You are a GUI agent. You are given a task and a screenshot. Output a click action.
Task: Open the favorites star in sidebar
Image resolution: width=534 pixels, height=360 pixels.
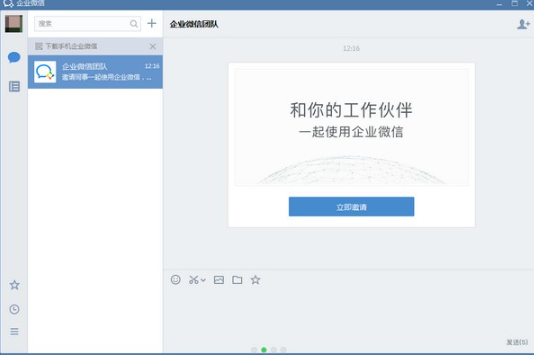(x=14, y=285)
